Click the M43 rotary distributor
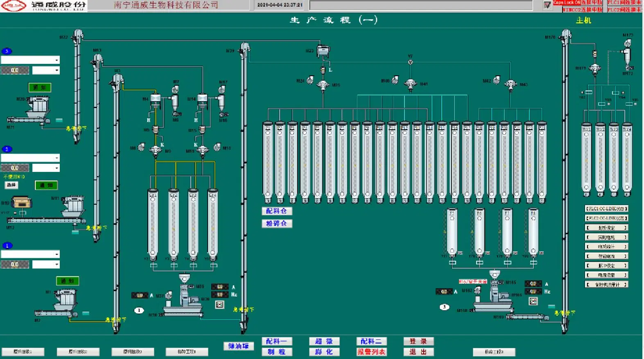This screenshot has width=644, height=359. tap(511, 85)
